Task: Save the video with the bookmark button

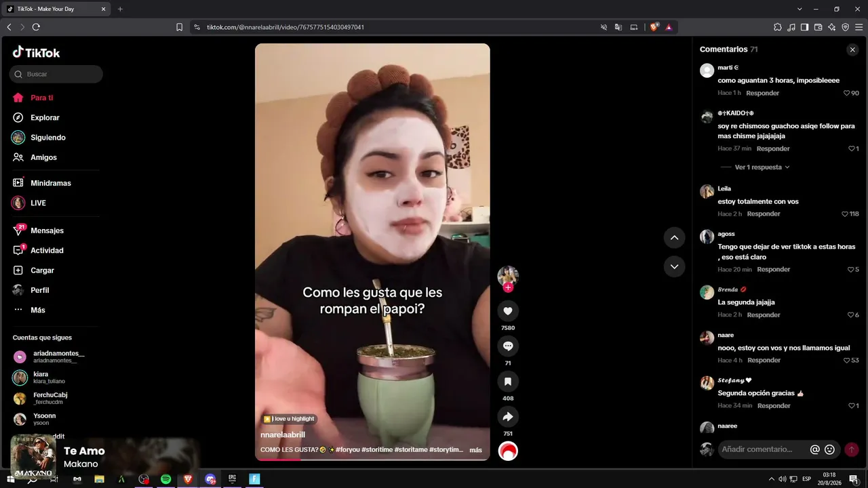Action: (508, 382)
